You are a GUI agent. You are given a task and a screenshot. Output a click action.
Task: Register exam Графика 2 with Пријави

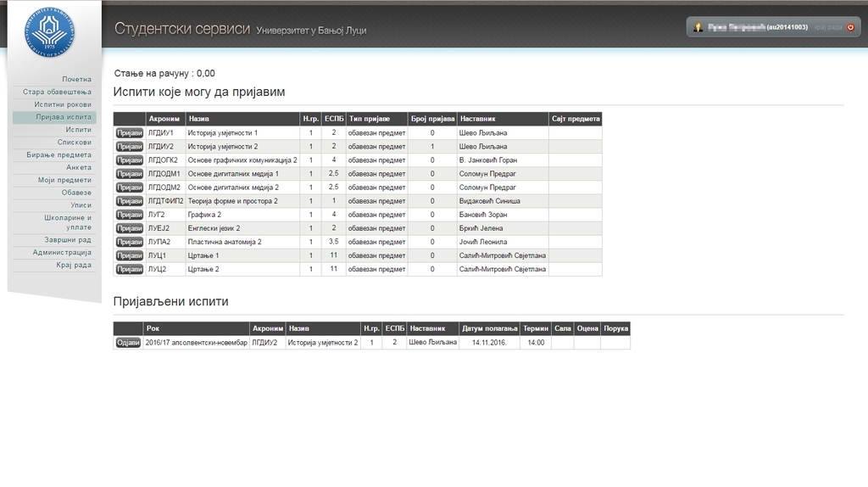pos(129,215)
